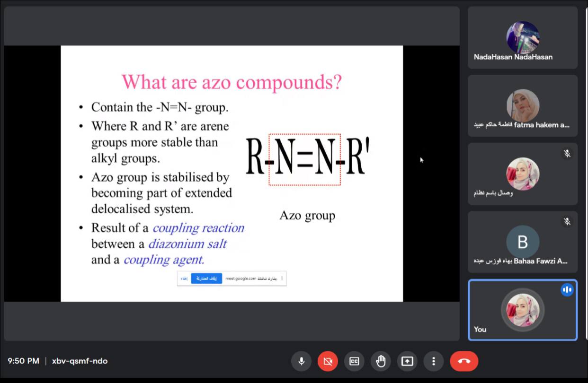Click the blue Stop sharing button
This screenshot has width=588, height=383.
pos(206,279)
